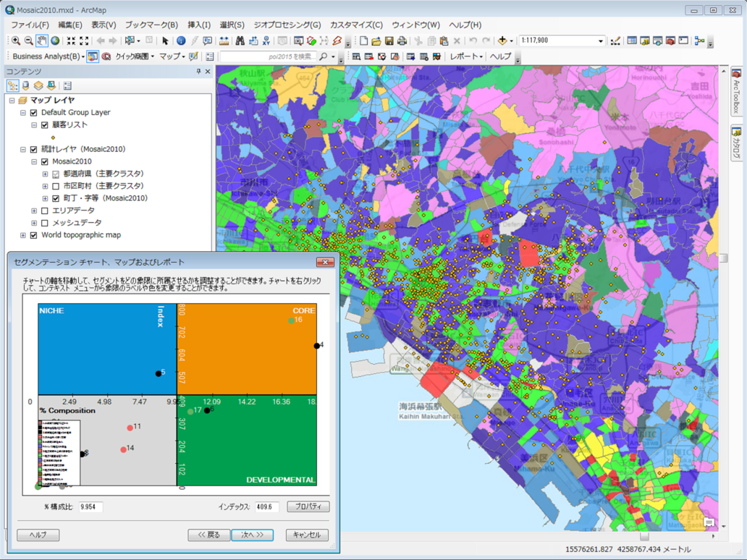747x560 pixels.
Task: Save the map with the floppy icon
Action: [389, 41]
